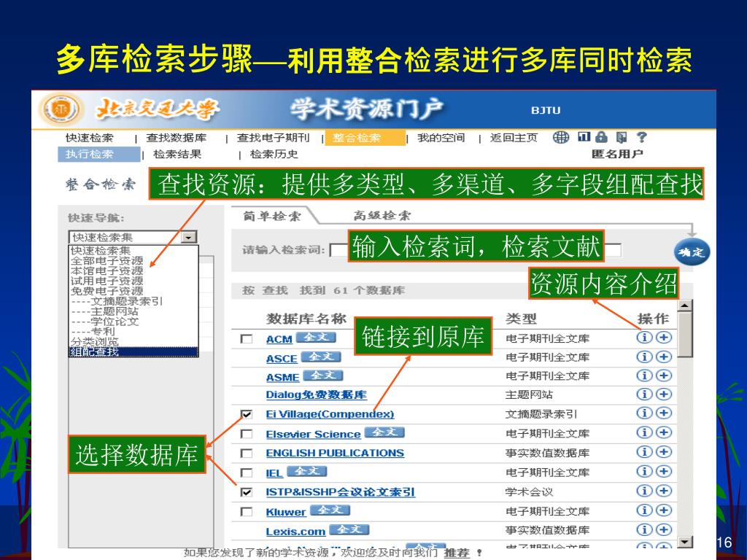Click scrollbar up arrow of database list

[684, 306]
